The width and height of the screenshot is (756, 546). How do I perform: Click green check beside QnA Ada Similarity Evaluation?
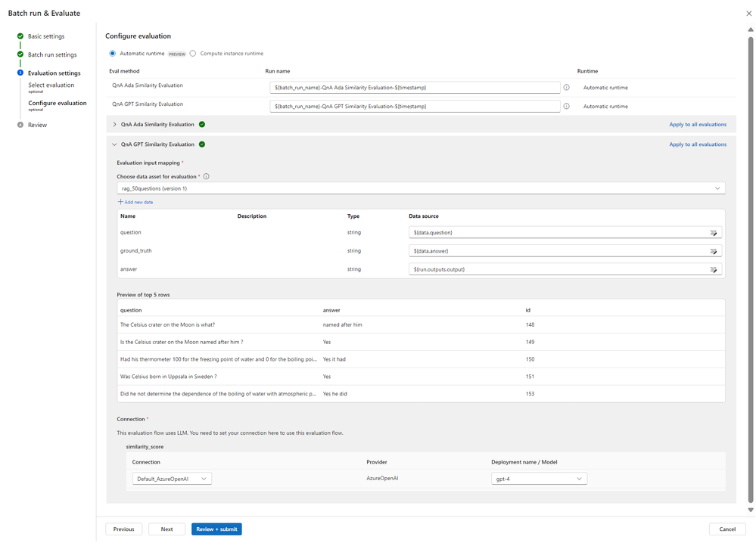pyautogui.click(x=202, y=124)
